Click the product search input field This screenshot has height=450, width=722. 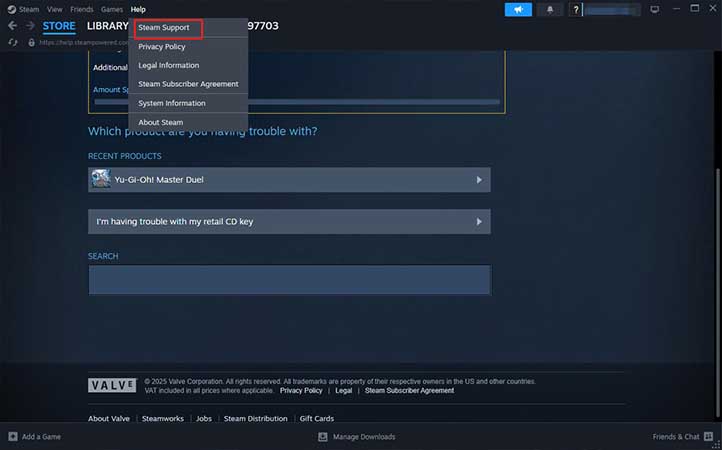click(290, 280)
